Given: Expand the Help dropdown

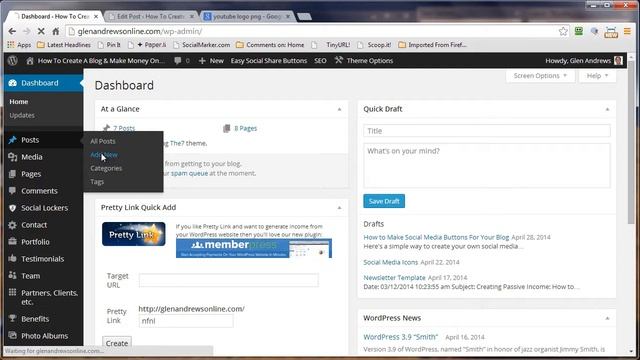Looking at the screenshot, I should click(x=597, y=76).
